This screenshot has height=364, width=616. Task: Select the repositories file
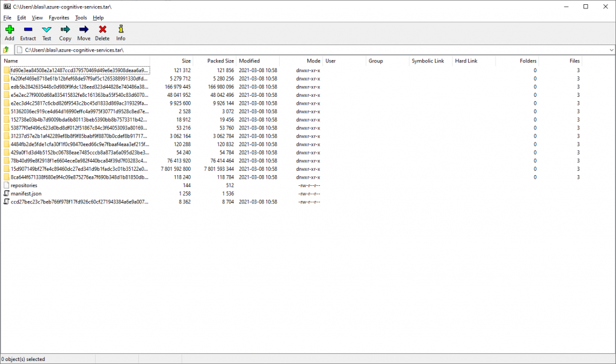(24, 185)
